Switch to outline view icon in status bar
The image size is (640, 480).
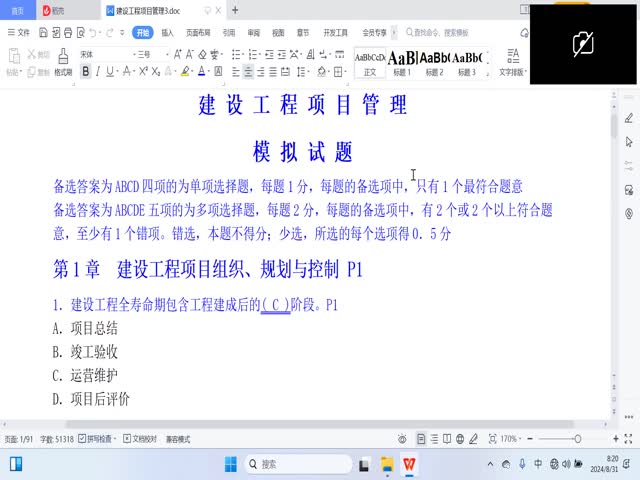pos(434,439)
